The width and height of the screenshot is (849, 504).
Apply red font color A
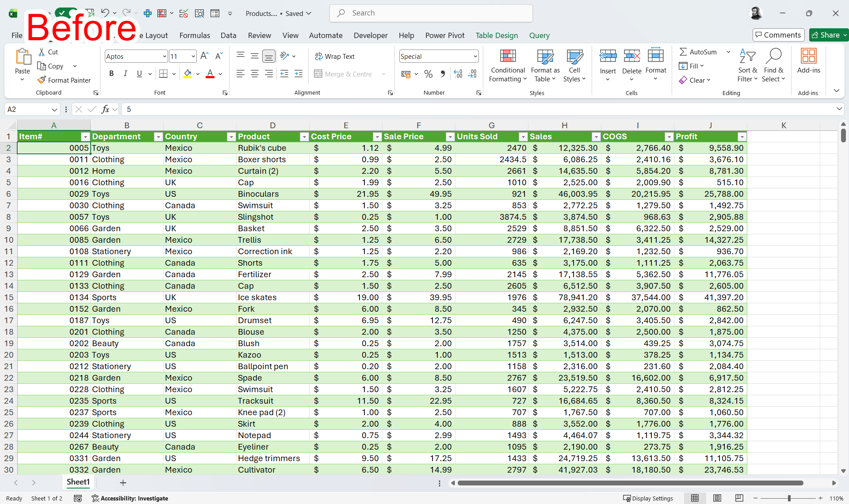point(210,74)
